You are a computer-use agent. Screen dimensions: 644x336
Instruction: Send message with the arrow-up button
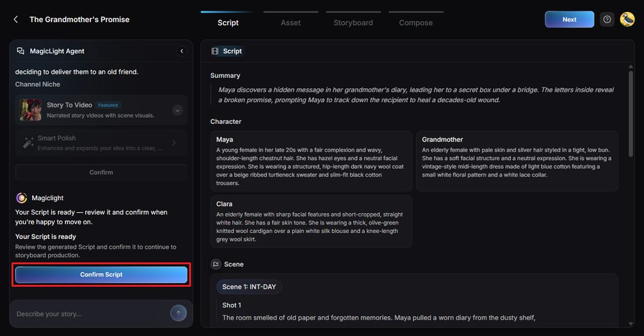(178, 313)
